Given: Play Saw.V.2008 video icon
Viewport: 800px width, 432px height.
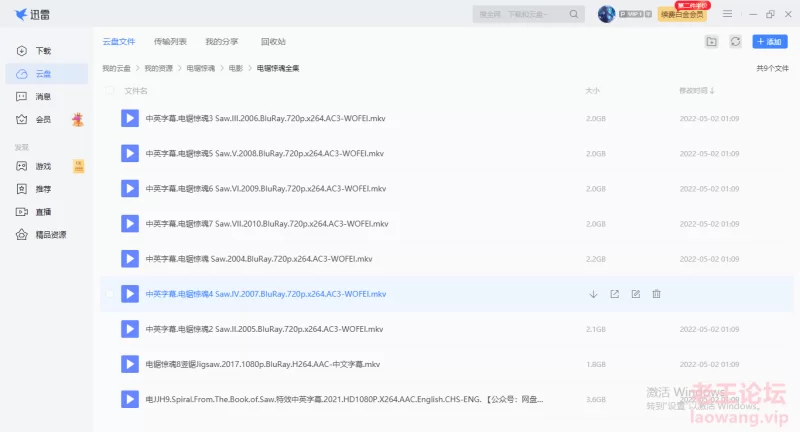Looking at the screenshot, I should (x=130, y=154).
